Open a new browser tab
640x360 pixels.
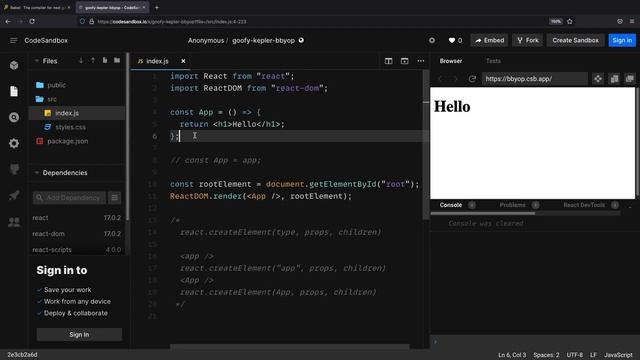click(x=157, y=7)
